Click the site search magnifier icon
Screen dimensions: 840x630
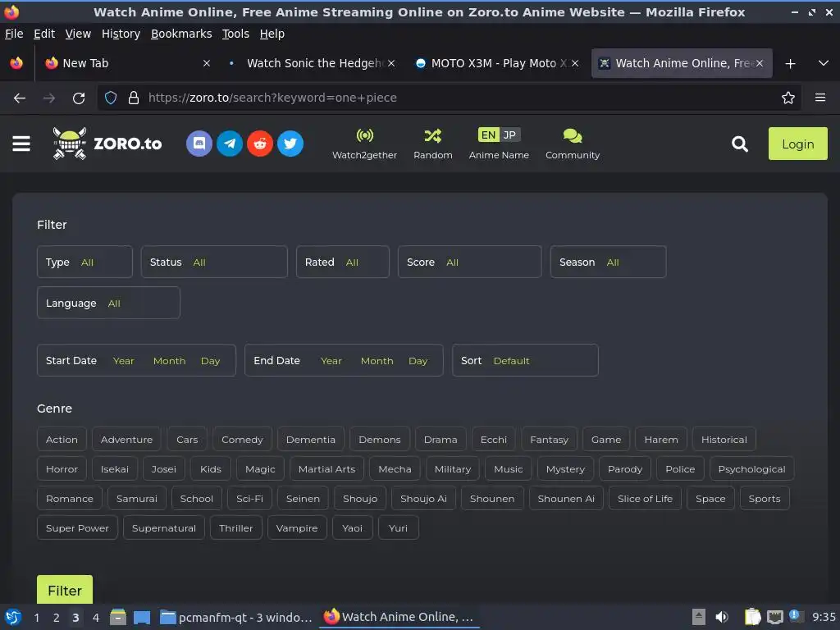[x=740, y=144]
